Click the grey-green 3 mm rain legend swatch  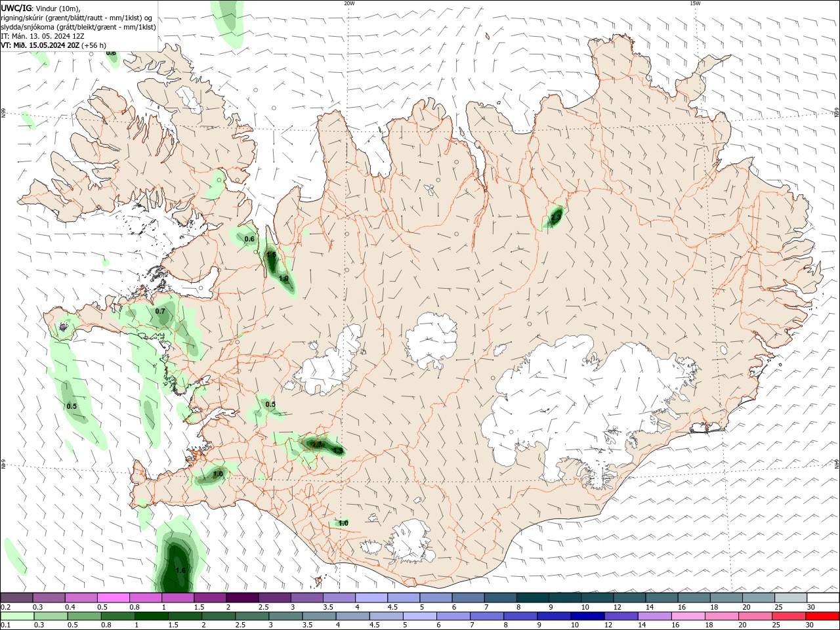coord(285,616)
